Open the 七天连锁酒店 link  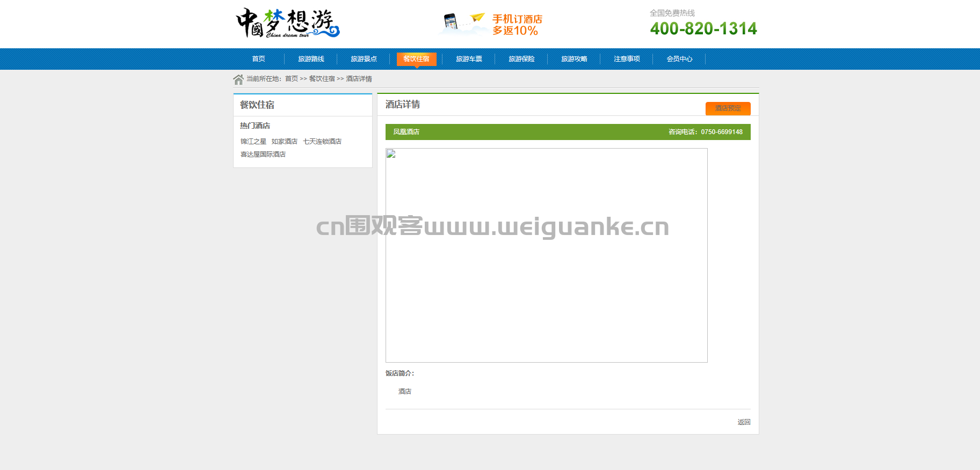pyautogui.click(x=322, y=142)
